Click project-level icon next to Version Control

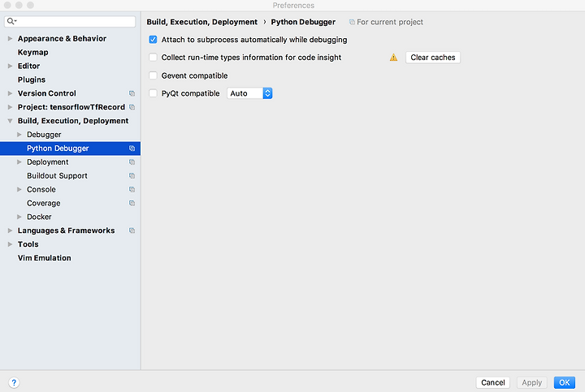[132, 93]
